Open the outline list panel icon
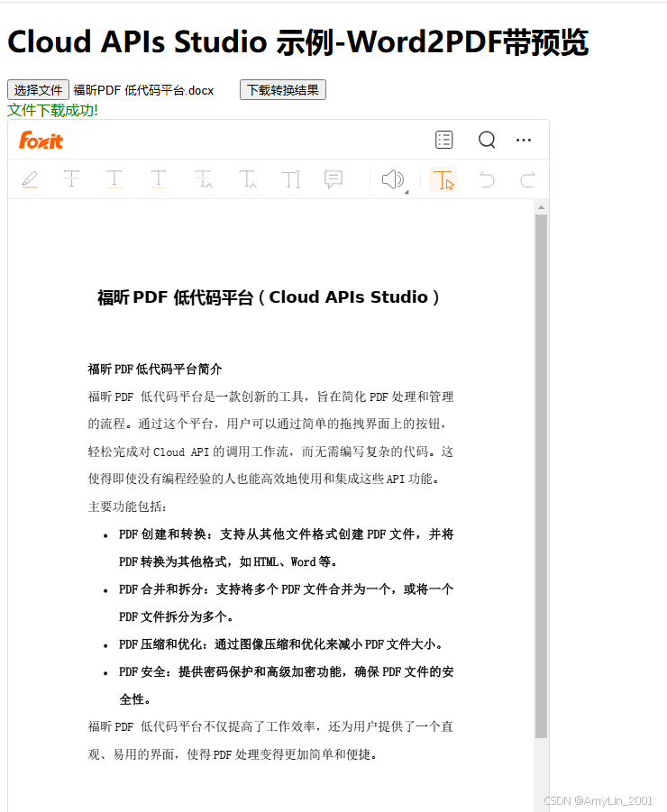This screenshot has width=667, height=812. [x=443, y=140]
